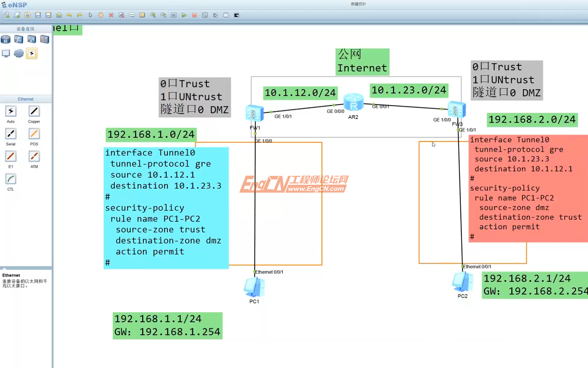This screenshot has width=588, height=368.
Task: Select the PC1 device on canvas
Action: click(x=254, y=287)
